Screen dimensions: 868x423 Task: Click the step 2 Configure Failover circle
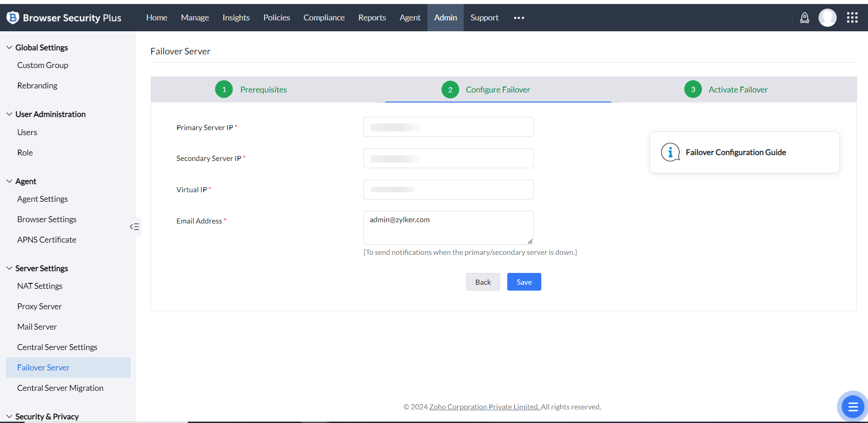click(x=450, y=89)
